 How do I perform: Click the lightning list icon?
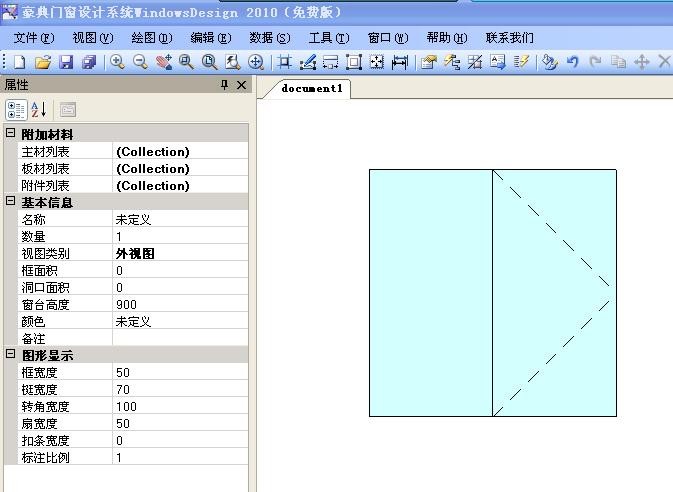point(521,62)
